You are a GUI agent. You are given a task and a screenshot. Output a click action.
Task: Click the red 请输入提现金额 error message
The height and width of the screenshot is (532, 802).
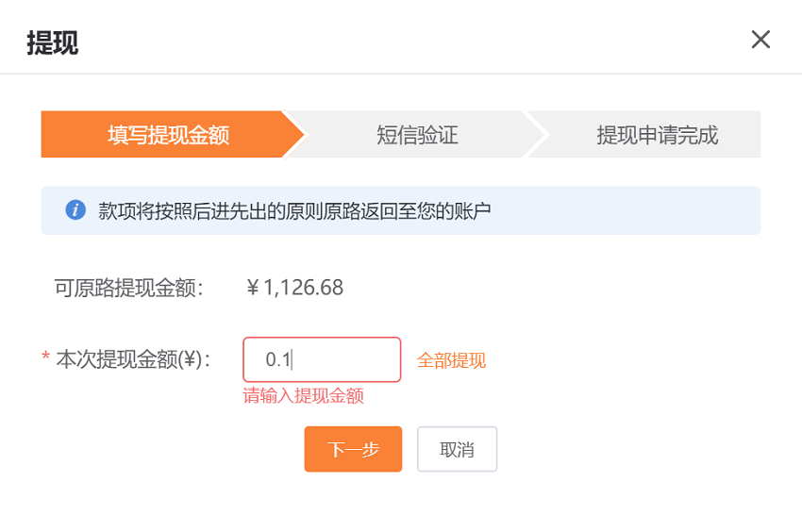pyautogui.click(x=303, y=395)
